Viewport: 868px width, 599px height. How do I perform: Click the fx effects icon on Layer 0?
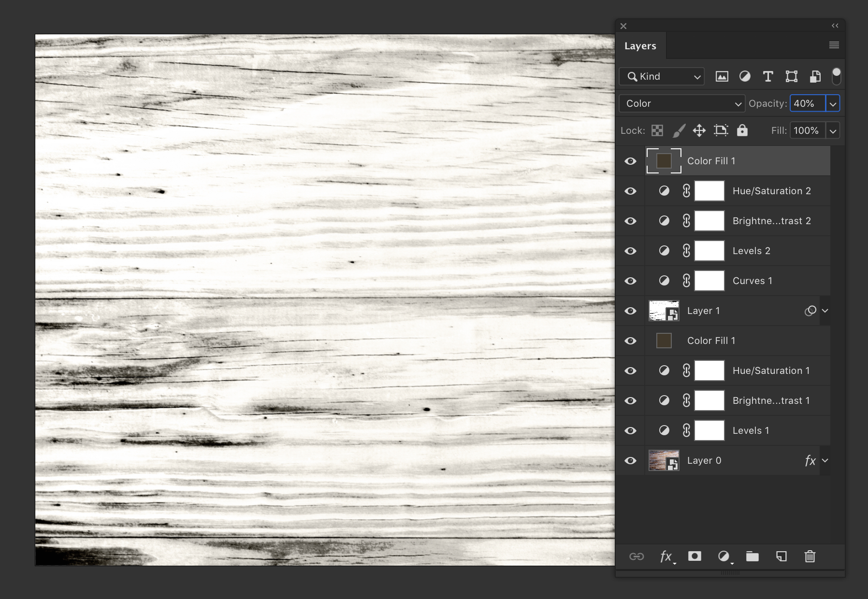tap(810, 460)
